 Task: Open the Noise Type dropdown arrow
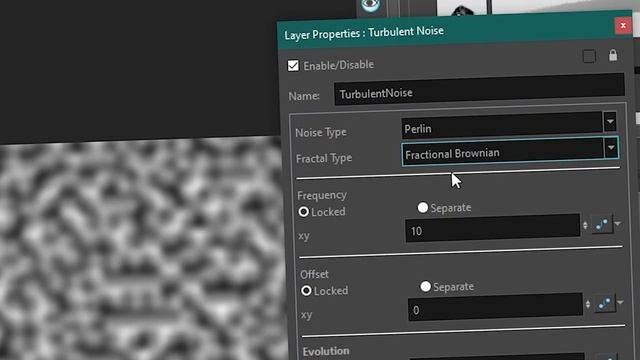tap(610, 122)
